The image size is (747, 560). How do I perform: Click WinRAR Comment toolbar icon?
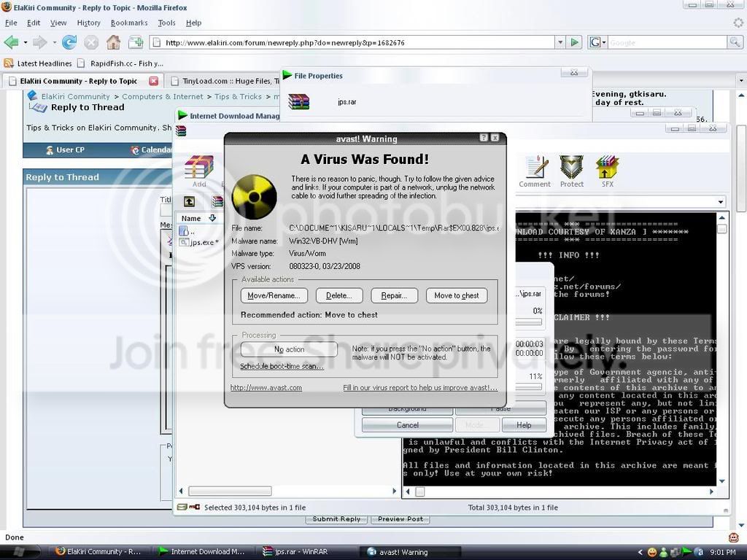[x=535, y=171]
